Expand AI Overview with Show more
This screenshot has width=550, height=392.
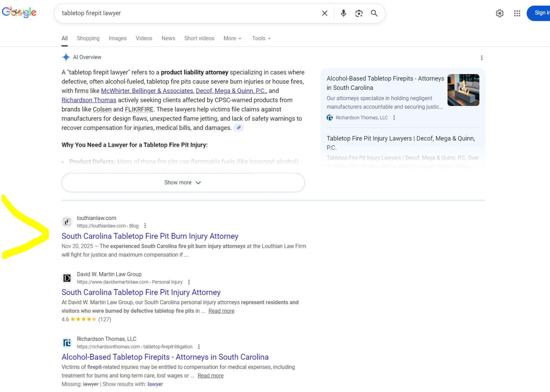coord(183,183)
